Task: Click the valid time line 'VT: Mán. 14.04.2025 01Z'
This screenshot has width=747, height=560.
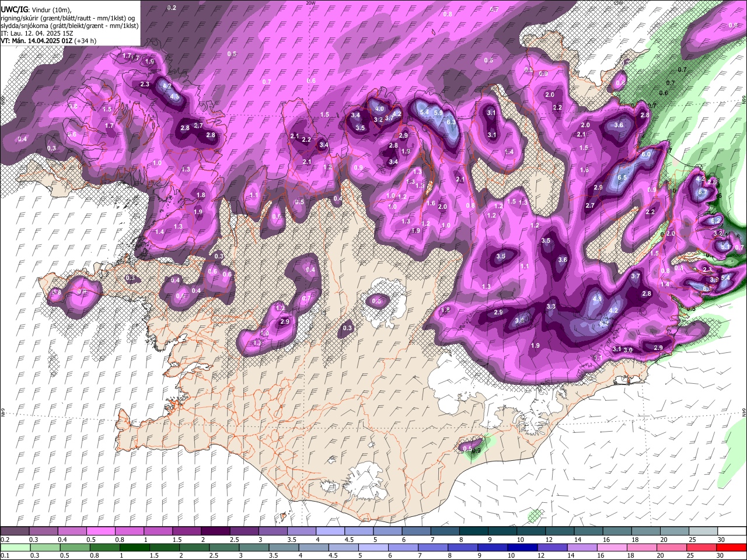Action: (36, 41)
